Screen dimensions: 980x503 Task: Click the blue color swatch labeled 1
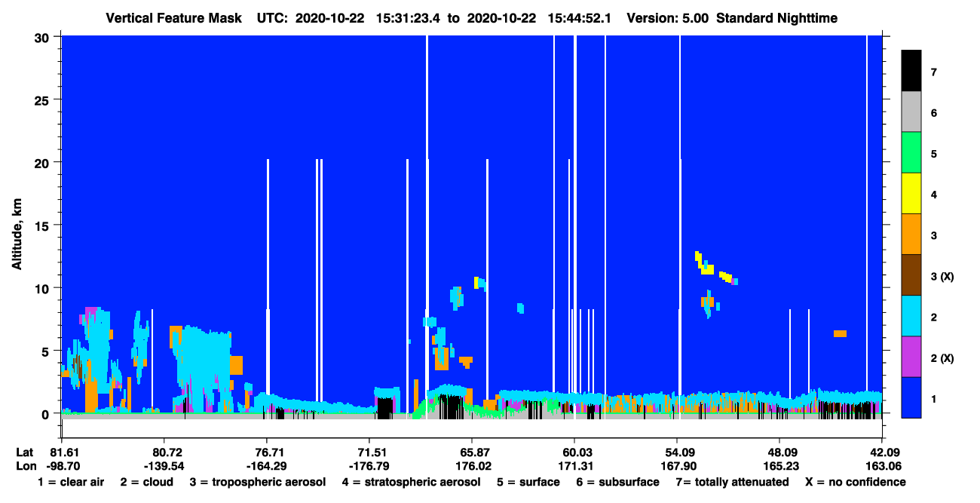coord(911,397)
